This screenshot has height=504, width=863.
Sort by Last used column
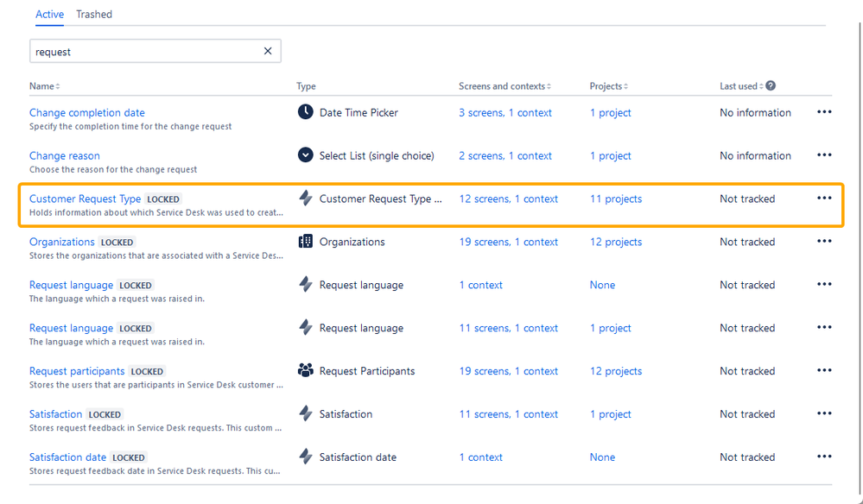(x=741, y=86)
